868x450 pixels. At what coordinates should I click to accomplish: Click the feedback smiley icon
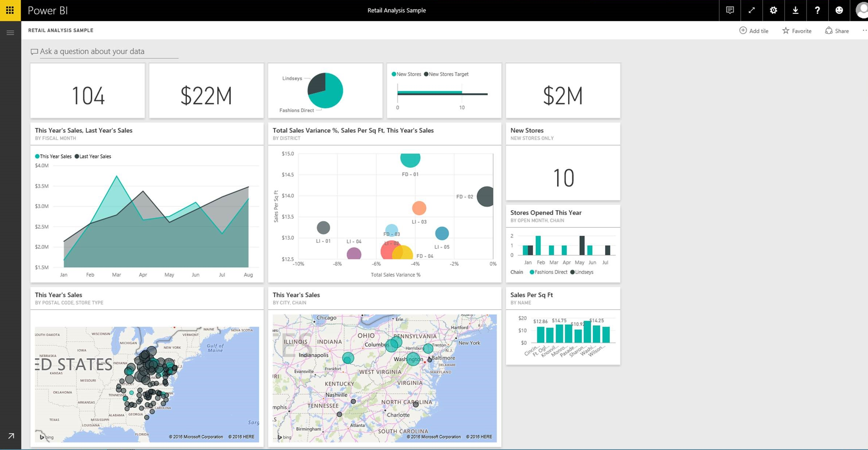pos(839,10)
